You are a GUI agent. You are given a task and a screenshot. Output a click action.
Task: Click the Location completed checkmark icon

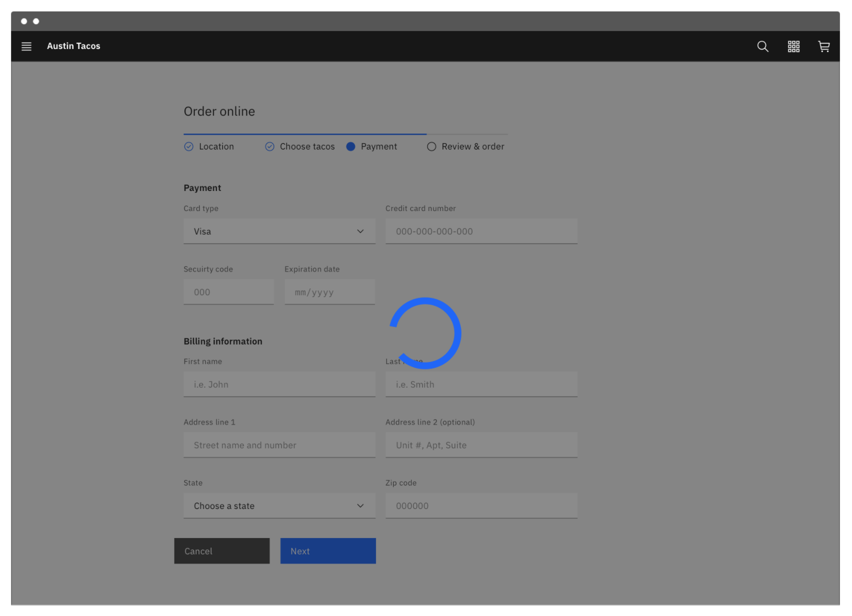(189, 146)
